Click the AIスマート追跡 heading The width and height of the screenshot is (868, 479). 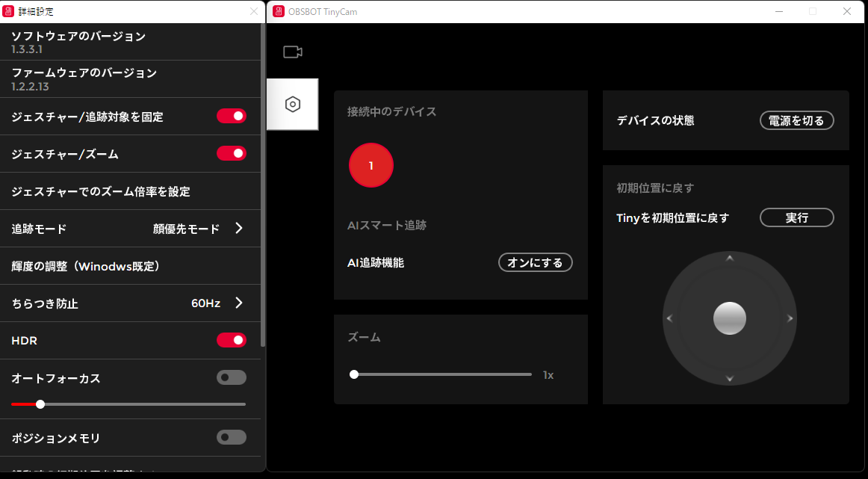(x=387, y=226)
